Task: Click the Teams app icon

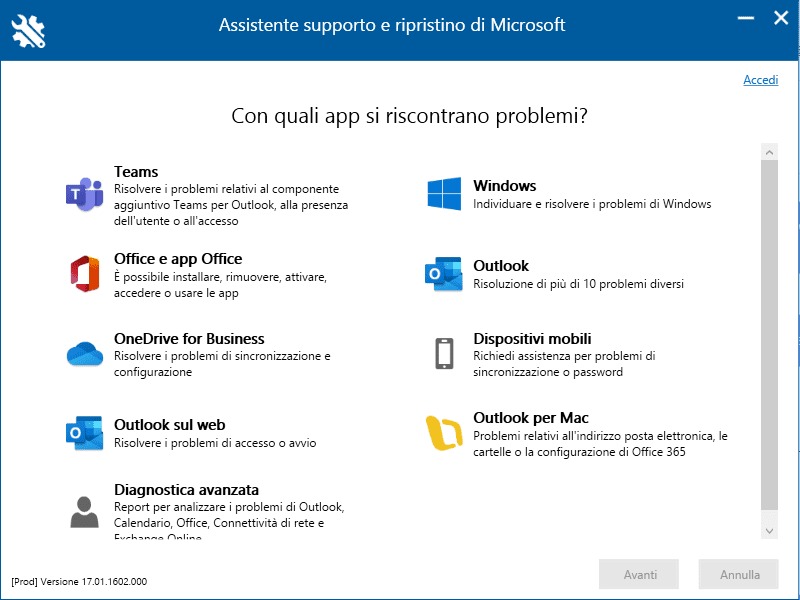Action: coord(84,191)
